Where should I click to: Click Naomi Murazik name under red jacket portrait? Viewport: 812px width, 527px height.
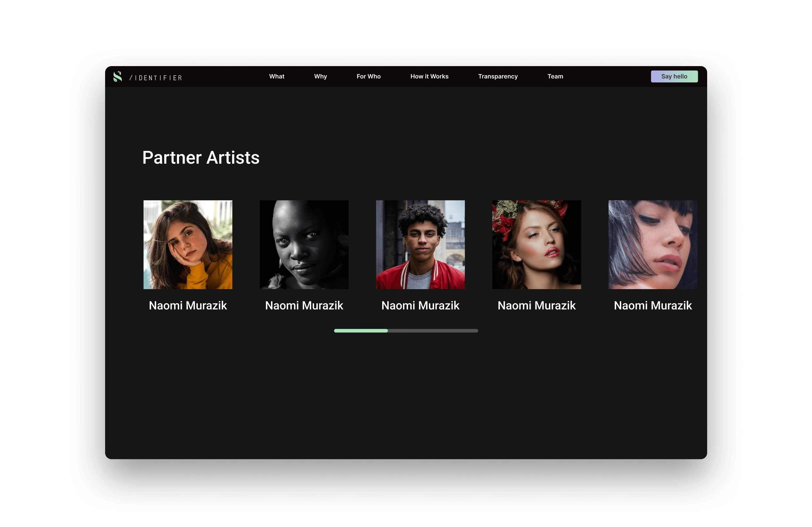coord(420,306)
